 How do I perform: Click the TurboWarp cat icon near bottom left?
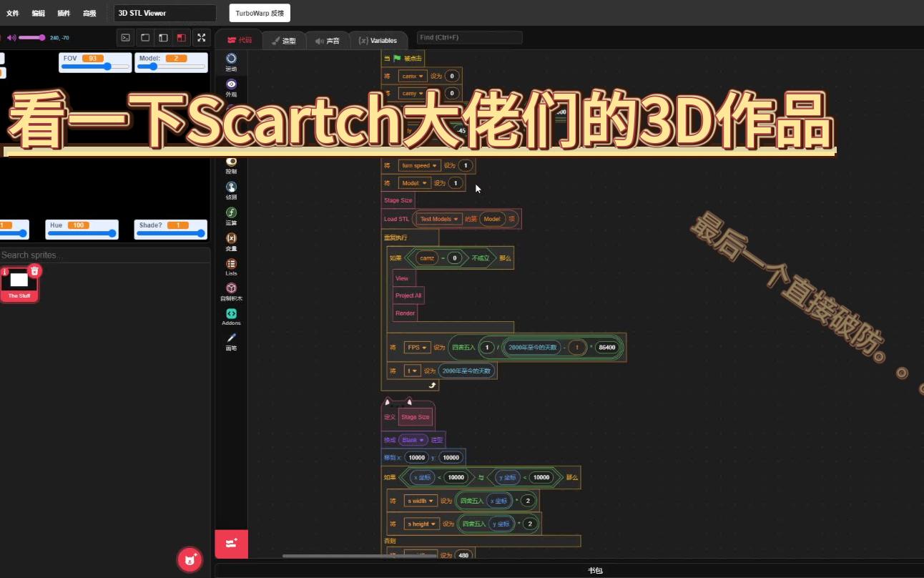pyautogui.click(x=189, y=559)
